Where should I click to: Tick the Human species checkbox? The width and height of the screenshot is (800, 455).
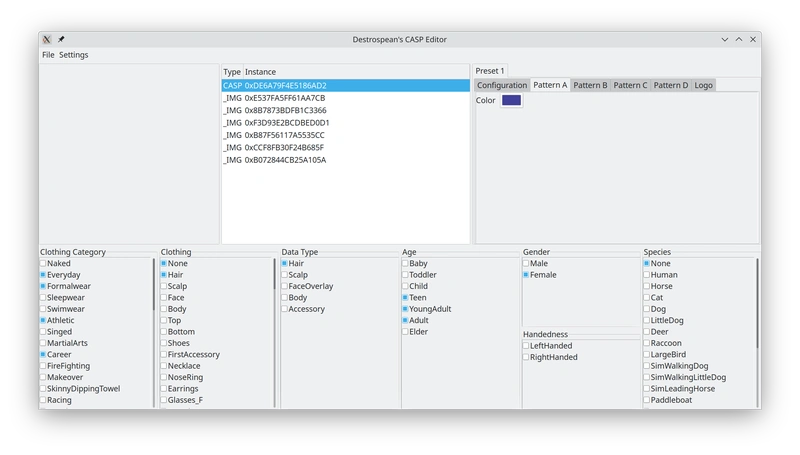(x=647, y=275)
